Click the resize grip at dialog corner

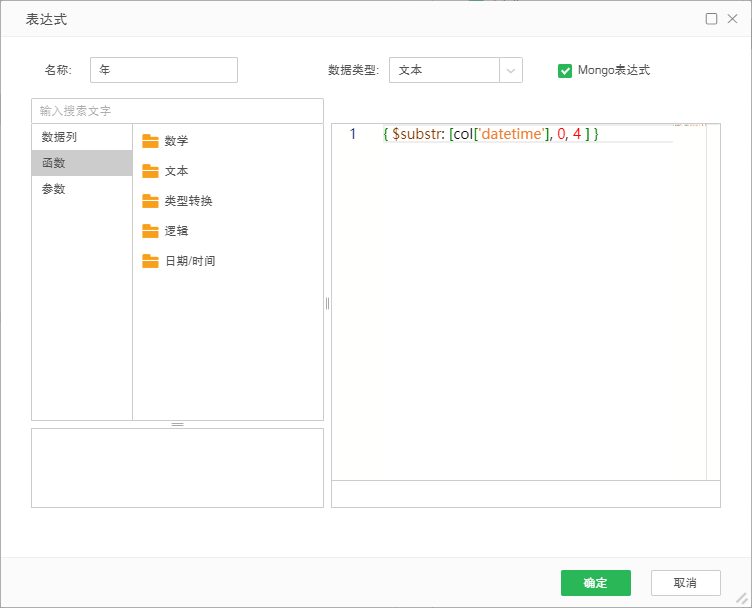[x=742, y=598]
